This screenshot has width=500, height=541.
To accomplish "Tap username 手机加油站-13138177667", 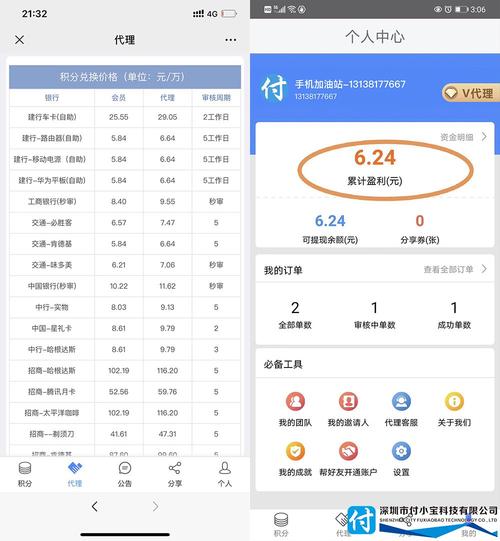I will click(x=350, y=84).
